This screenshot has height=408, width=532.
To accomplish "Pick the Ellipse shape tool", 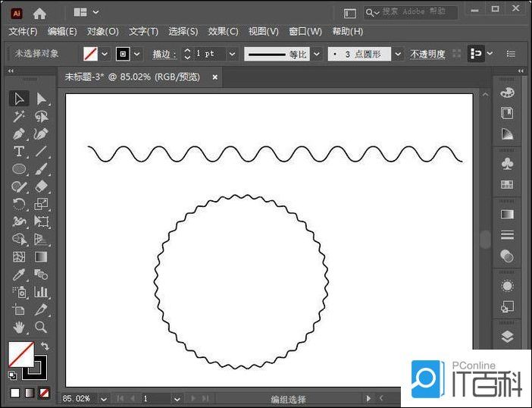I will pos(19,169).
